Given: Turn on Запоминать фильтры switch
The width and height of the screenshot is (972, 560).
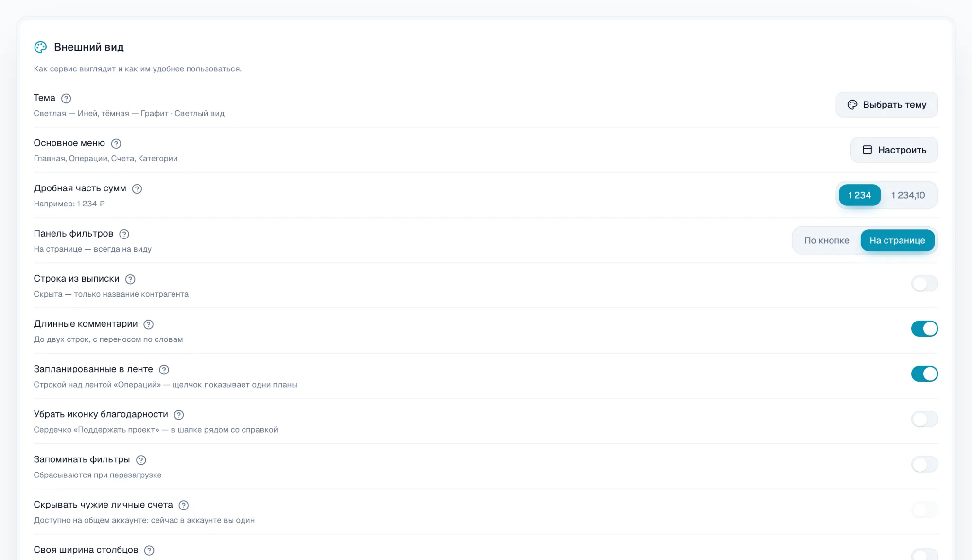Looking at the screenshot, I should point(924,464).
